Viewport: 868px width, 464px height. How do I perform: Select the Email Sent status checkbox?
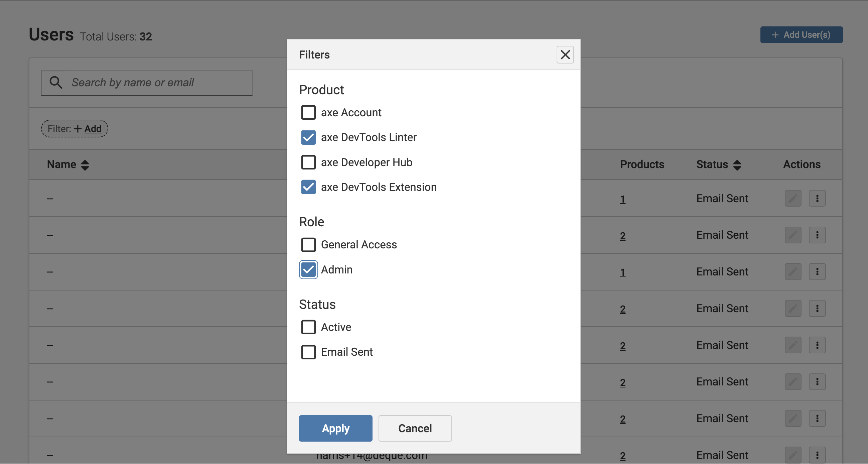click(308, 352)
